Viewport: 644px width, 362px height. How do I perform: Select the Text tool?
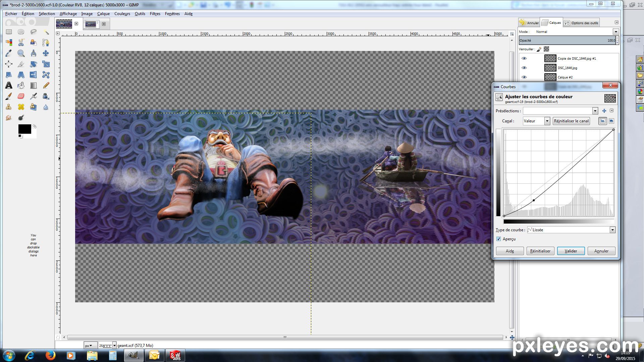[9, 85]
